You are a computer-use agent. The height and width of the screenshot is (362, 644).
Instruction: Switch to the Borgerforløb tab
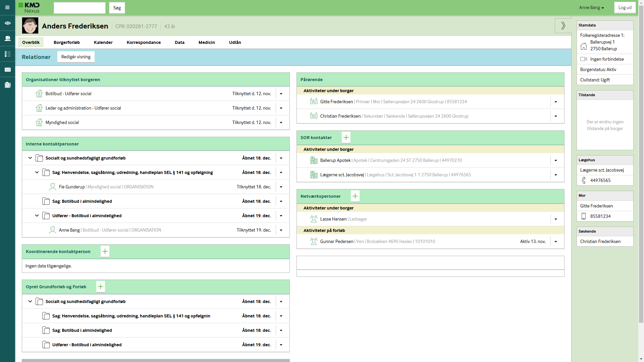(67, 42)
